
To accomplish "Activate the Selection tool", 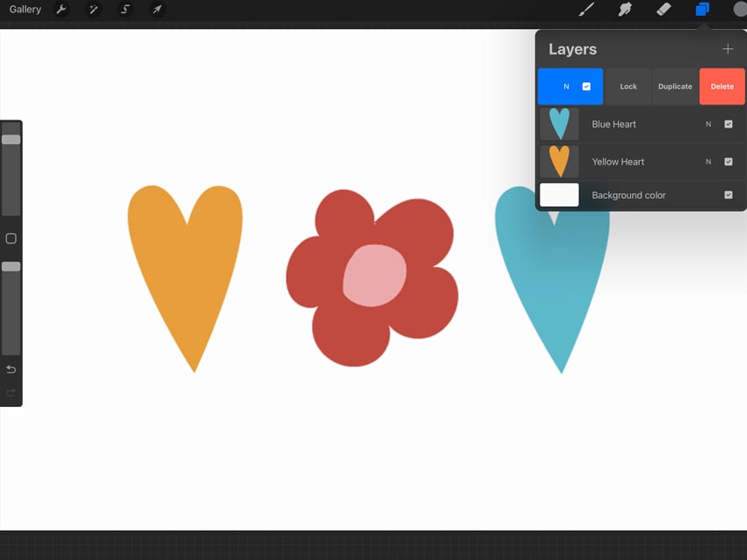I will [126, 10].
